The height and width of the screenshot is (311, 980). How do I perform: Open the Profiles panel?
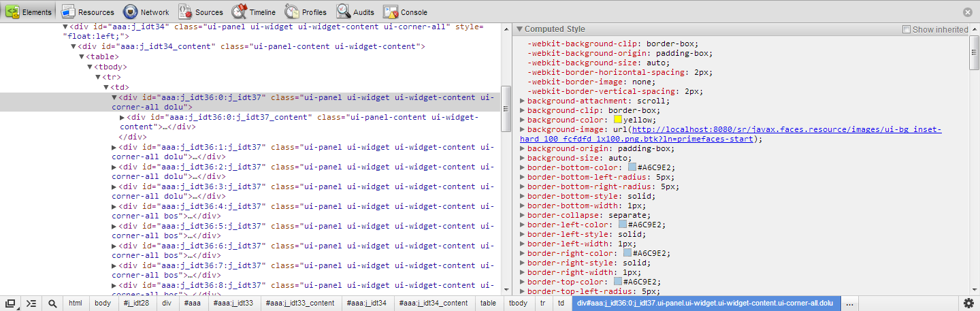(x=306, y=12)
